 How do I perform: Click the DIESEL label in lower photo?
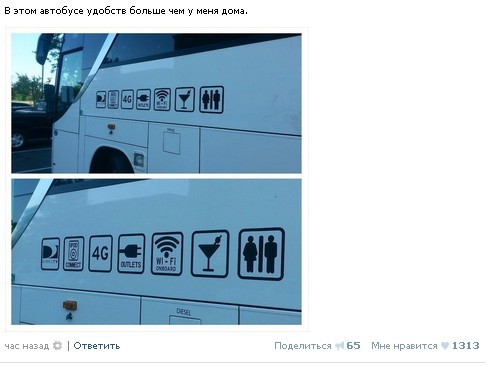coord(184,312)
